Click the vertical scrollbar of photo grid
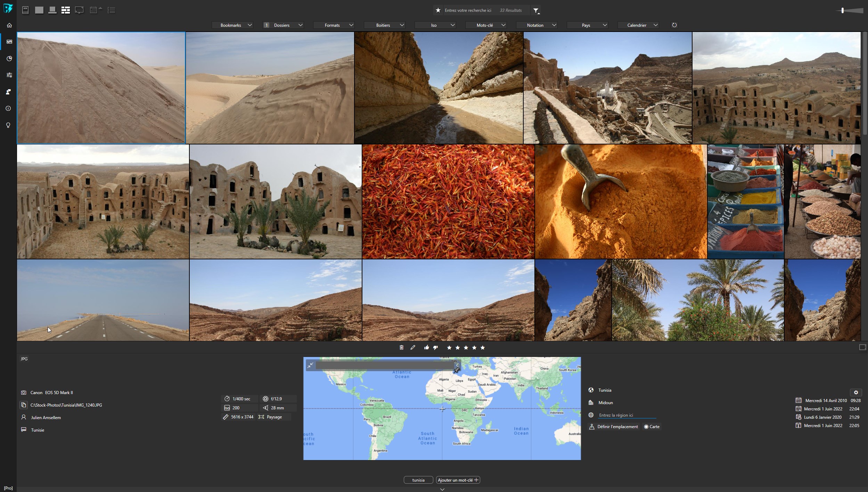Screen dimensions: 868x492 coord(865,83)
